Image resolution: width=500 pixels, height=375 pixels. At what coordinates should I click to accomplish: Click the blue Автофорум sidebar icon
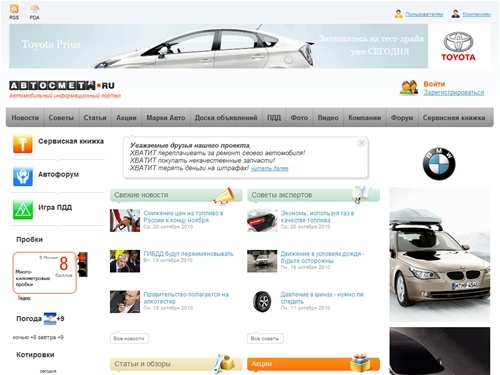[x=23, y=176]
